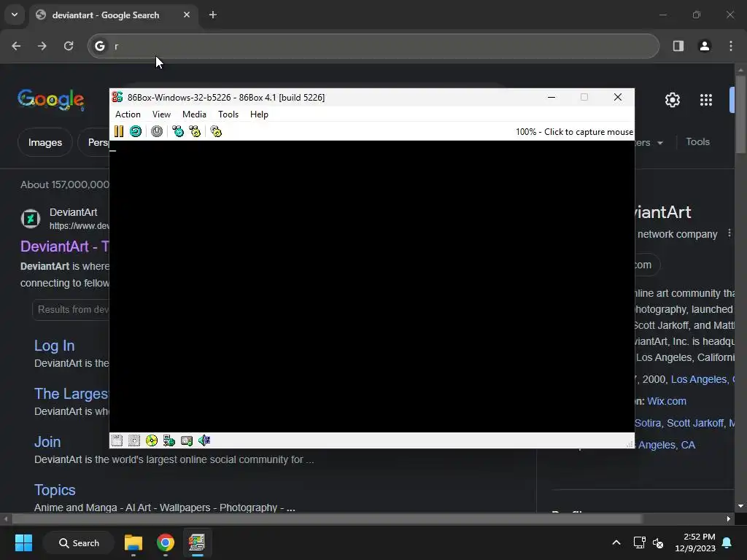Click the muted volume tray icon
This screenshot has width=747, height=560.
pyautogui.click(x=658, y=542)
